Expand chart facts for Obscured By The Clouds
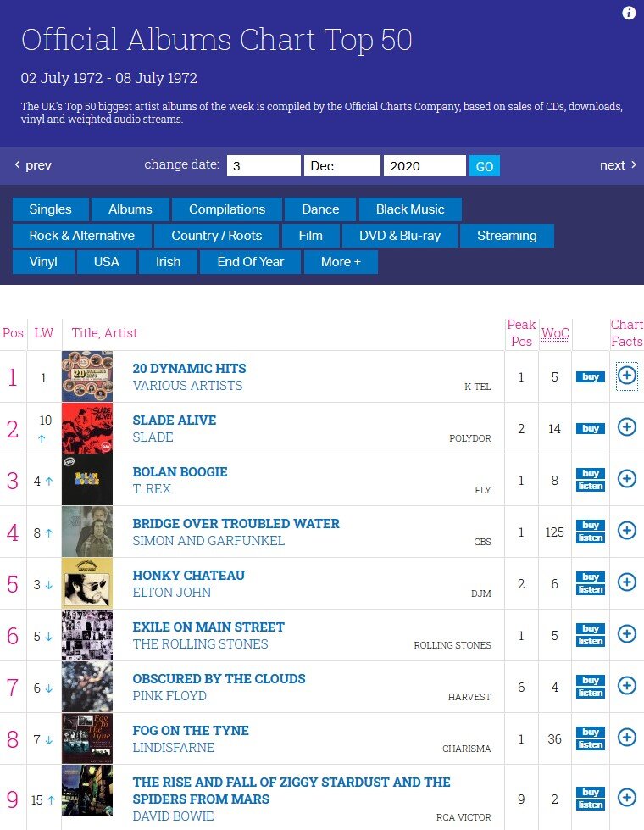 click(626, 686)
